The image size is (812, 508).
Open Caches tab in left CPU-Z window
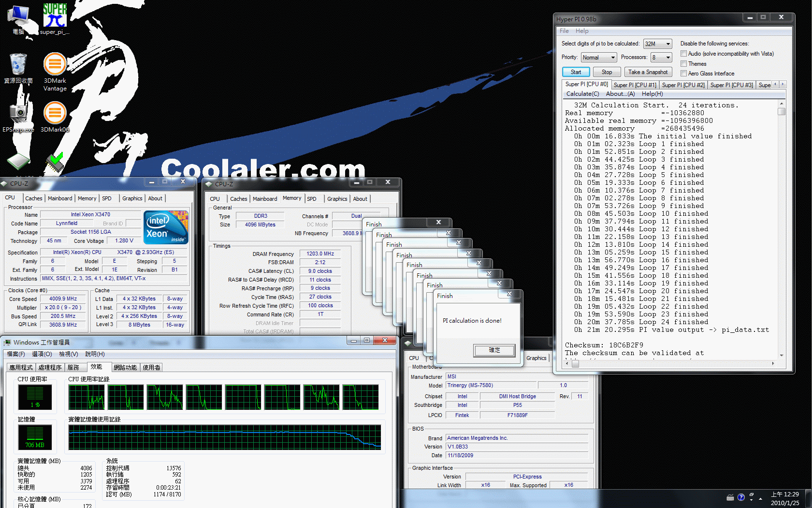point(34,198)
